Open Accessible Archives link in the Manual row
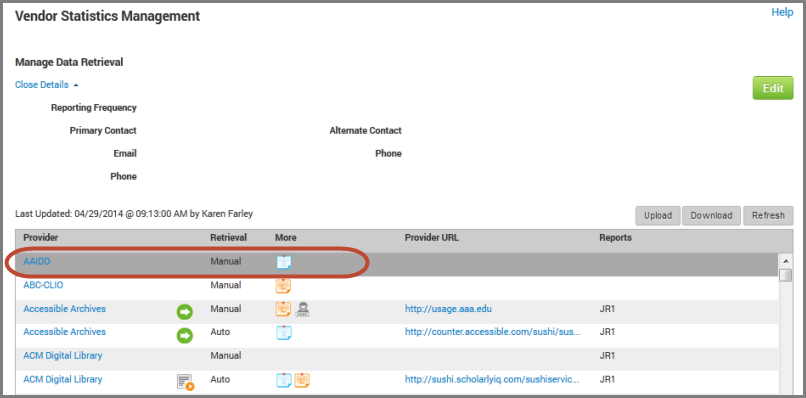806x398 pixels. click(x=65, y=309)
